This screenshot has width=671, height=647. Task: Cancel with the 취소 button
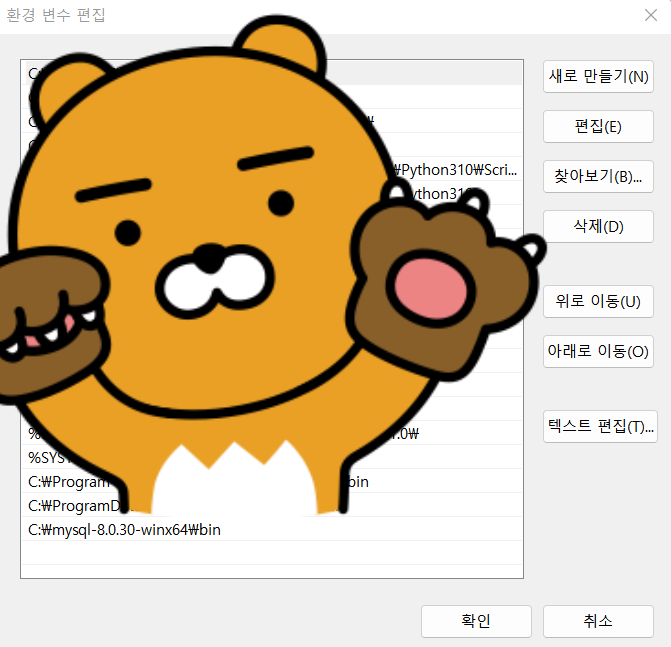(x=598, y=621)
